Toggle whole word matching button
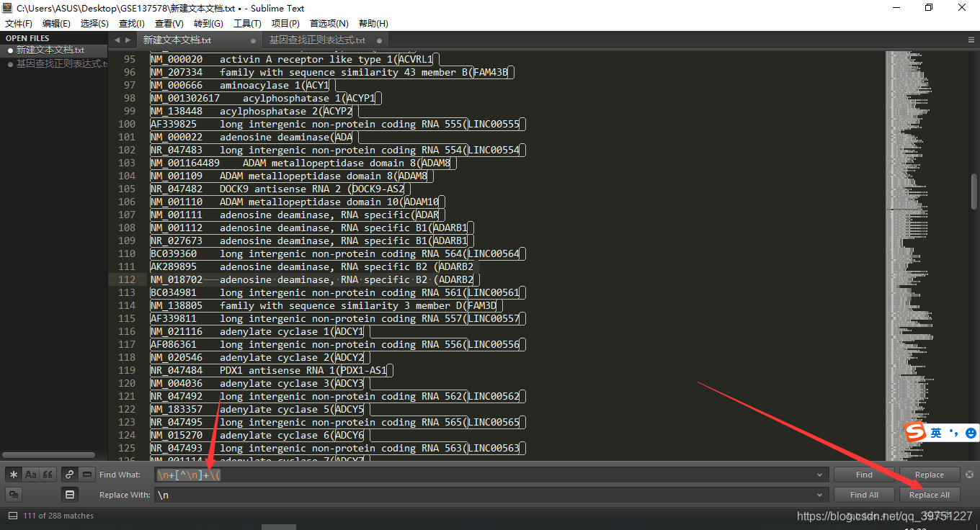This screenshot has width=980, height=530. pyautogui.click(x=48, y=475)
